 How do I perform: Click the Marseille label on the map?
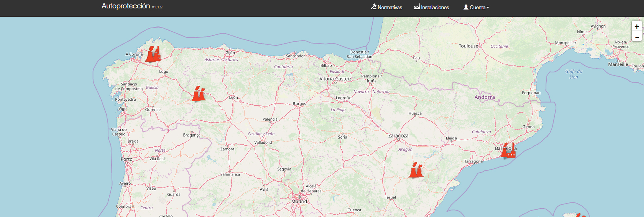[x=618, y=64]
